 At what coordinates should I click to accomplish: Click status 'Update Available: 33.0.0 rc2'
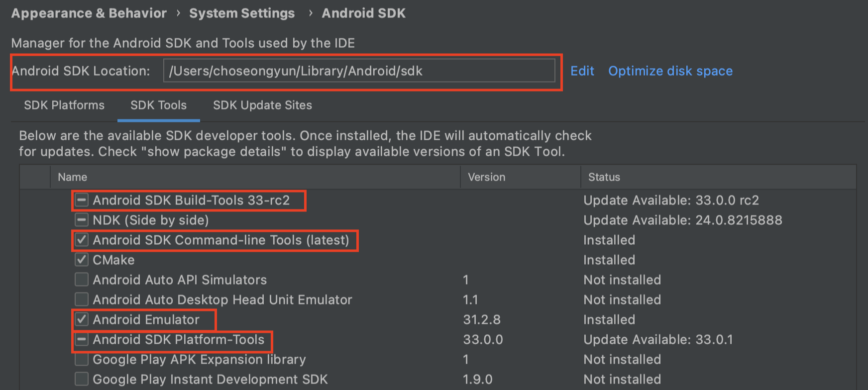point(671,200)
